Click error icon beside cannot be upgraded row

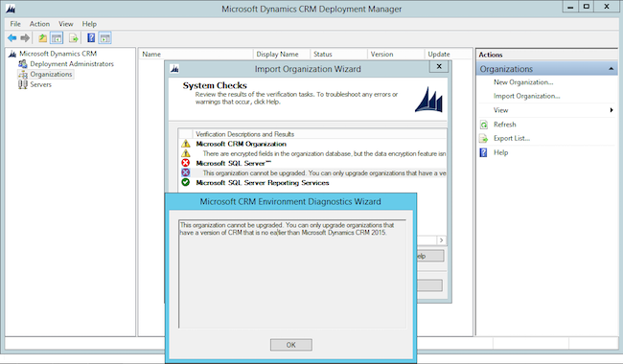pos(186,172)
